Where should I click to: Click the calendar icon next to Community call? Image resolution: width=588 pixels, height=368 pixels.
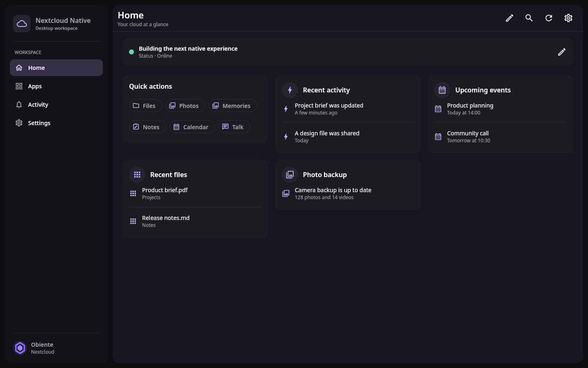tap(438, 137)
